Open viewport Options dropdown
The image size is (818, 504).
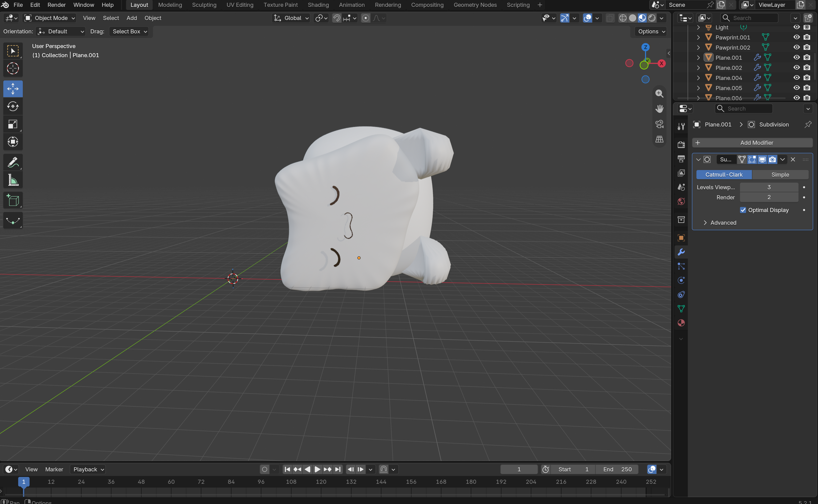click(x=651, y=31)
